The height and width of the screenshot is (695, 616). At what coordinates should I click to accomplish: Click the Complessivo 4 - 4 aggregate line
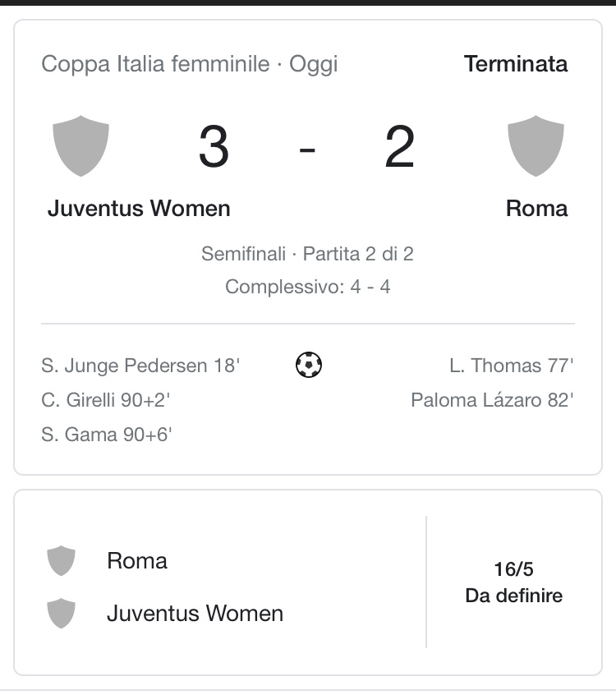click(x=307, y=287)
